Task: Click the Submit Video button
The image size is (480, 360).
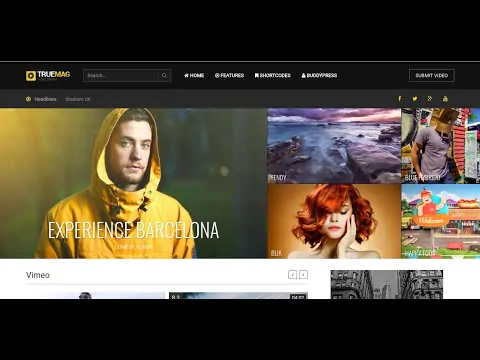Action: [x=432, y=76]
